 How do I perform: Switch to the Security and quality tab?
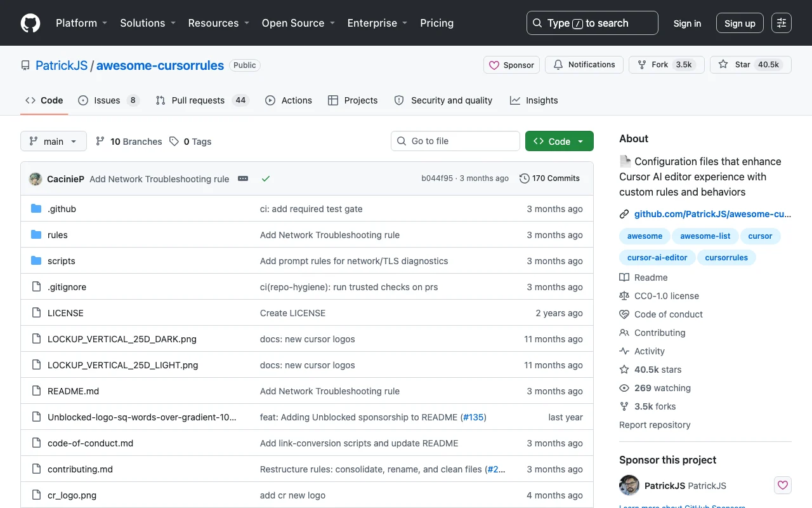coord(443,100)
